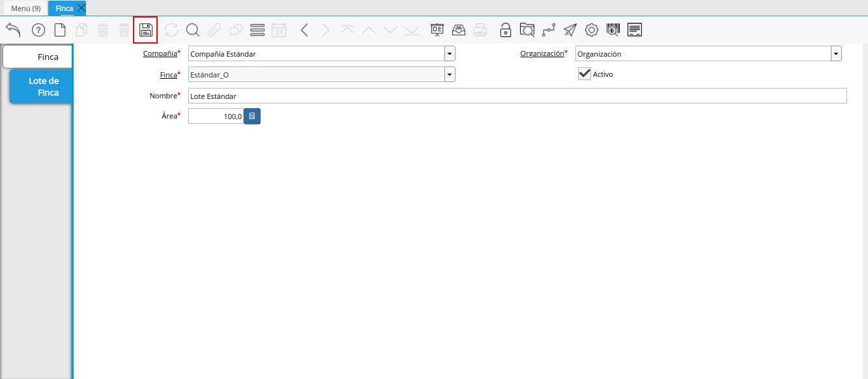Click the Compañía field label link
The width and height of the screenshot is (868, 379).
coord(160,53)
